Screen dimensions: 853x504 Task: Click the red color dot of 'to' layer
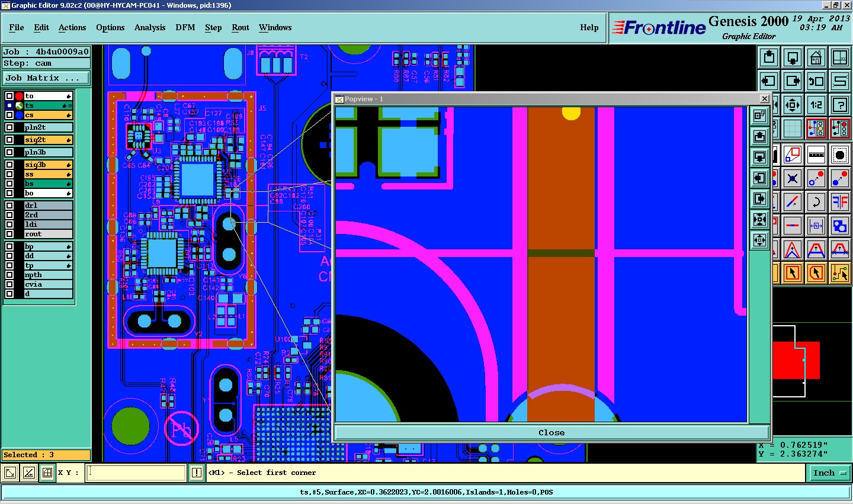click(19, 96)
